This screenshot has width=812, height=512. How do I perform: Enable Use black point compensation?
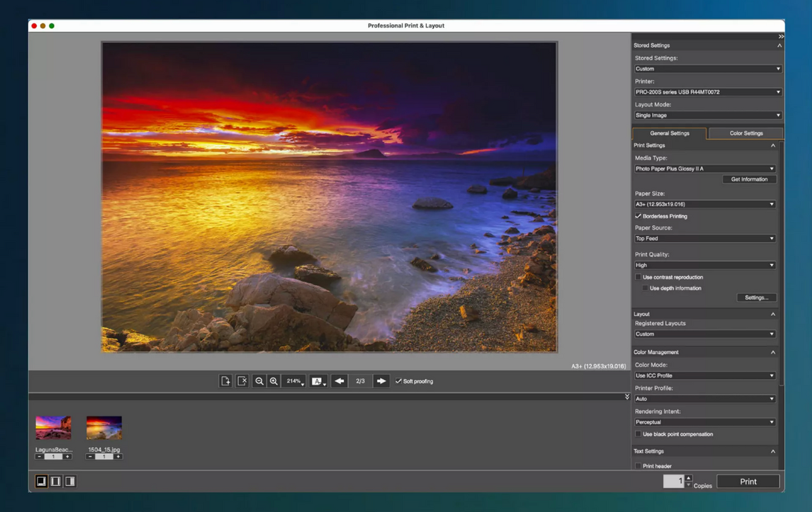pos(638,434)
